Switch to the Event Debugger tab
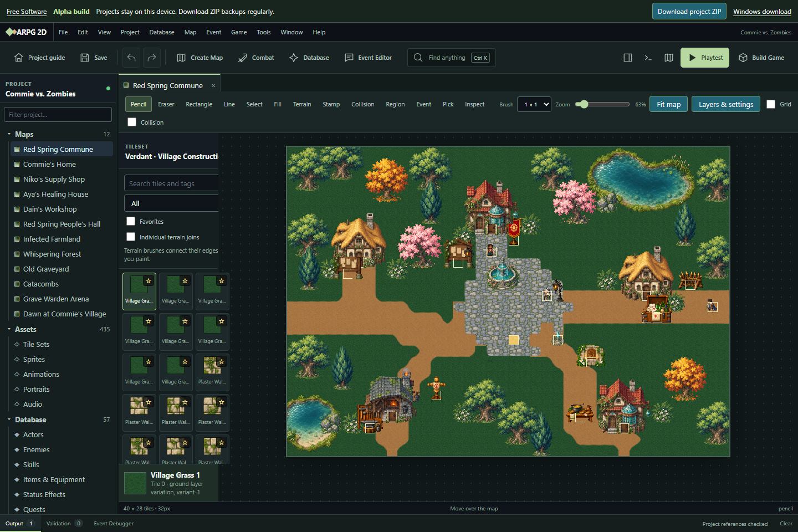 click(x=114, y=523)
